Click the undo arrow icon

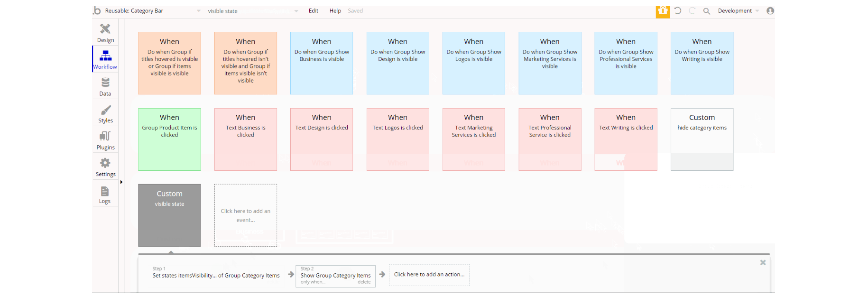[x=678, y=10]
